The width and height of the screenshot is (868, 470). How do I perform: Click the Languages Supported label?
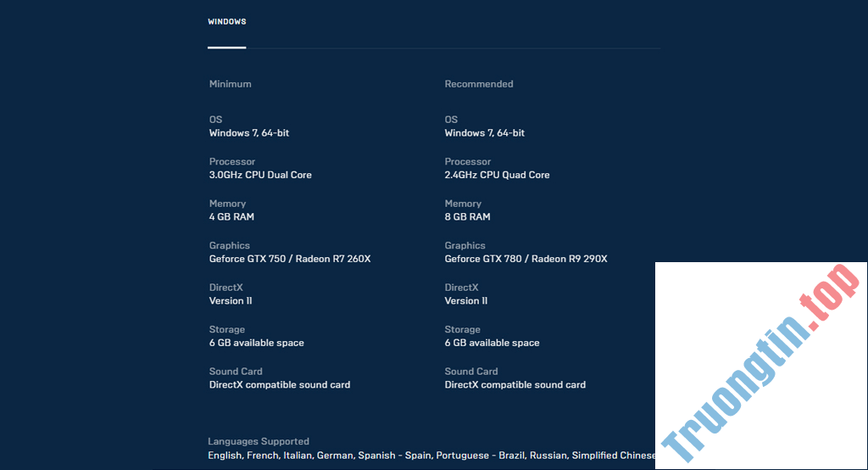[x=259, y=442]
